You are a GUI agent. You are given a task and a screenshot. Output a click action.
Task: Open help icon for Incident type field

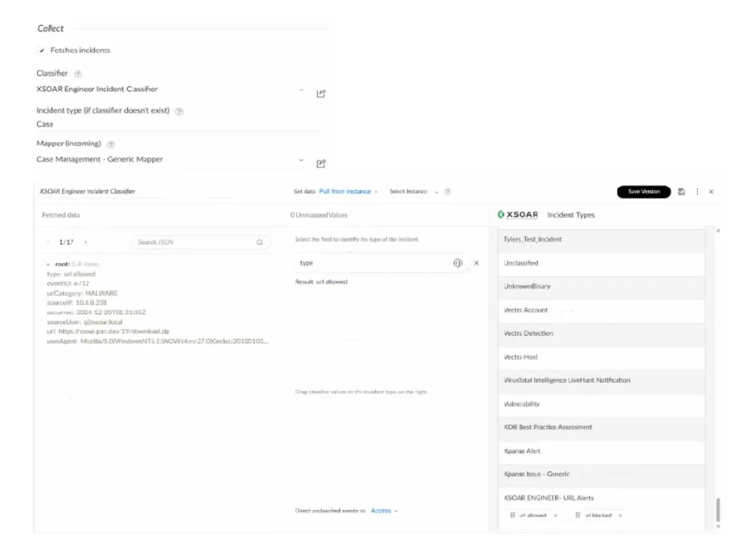pyautogui.click(x=179, y=112)
